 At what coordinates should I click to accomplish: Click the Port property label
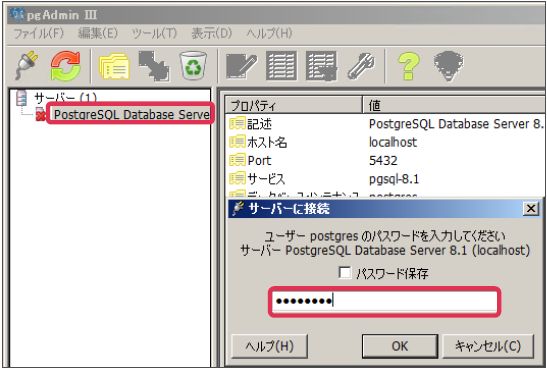259,160
